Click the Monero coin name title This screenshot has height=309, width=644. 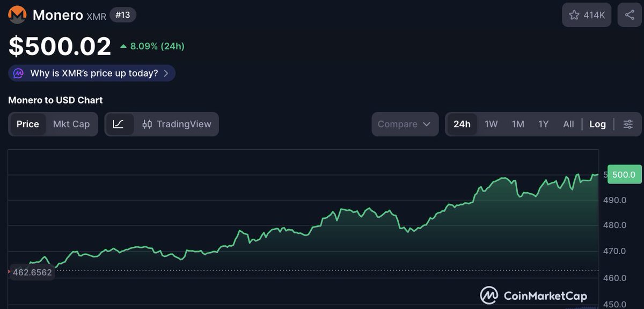coord(58,15)
